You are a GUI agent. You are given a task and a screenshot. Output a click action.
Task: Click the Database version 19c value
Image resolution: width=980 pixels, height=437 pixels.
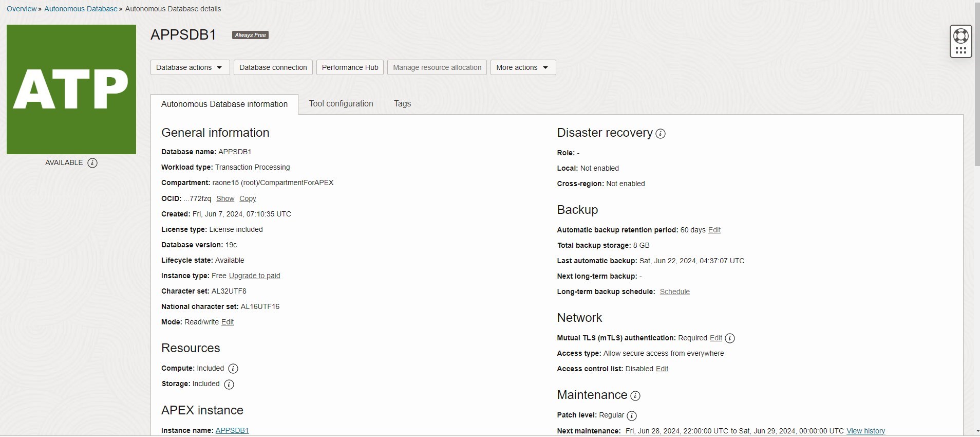coord(231,245)
